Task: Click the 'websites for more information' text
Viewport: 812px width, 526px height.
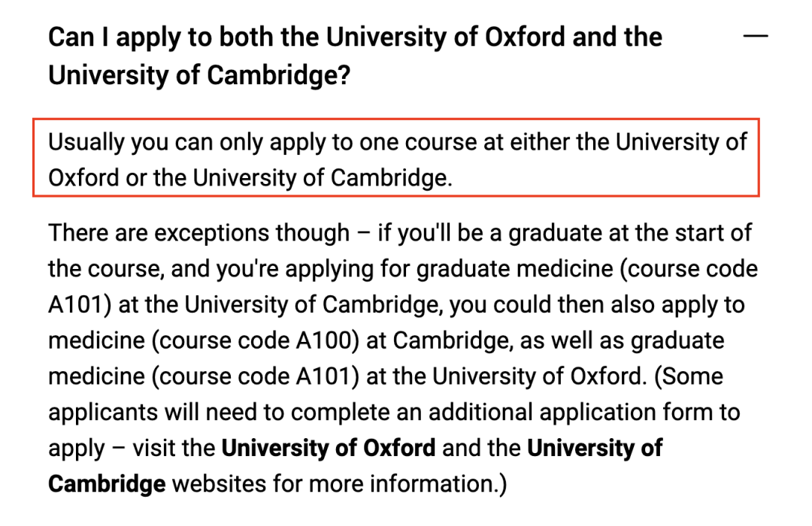Action: (x=332, y=484)
